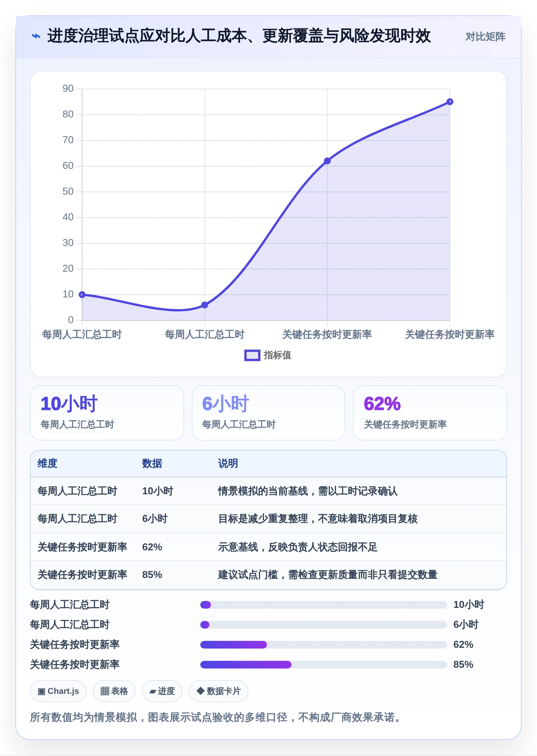Click the description 示意基线，反映负责人状态回报不足
537x756 pixels.
pos(298,547)
